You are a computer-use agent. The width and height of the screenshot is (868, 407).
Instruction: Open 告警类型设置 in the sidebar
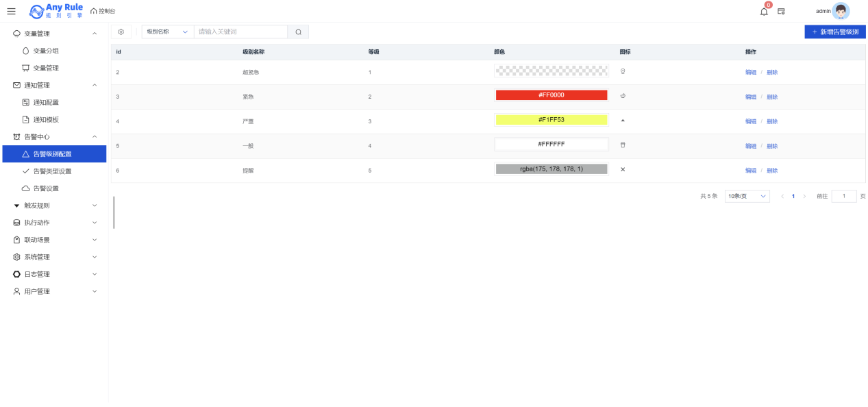[52, 171]
